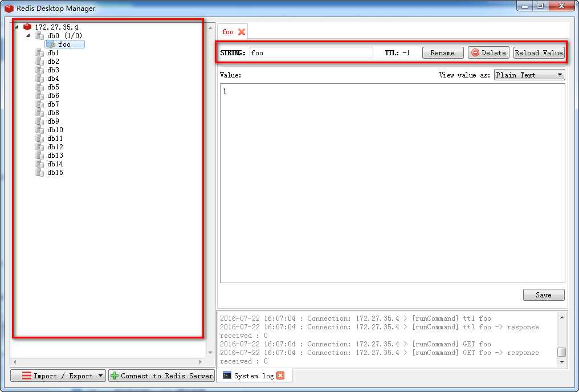Click the db9 database icon

pos(39,121)
